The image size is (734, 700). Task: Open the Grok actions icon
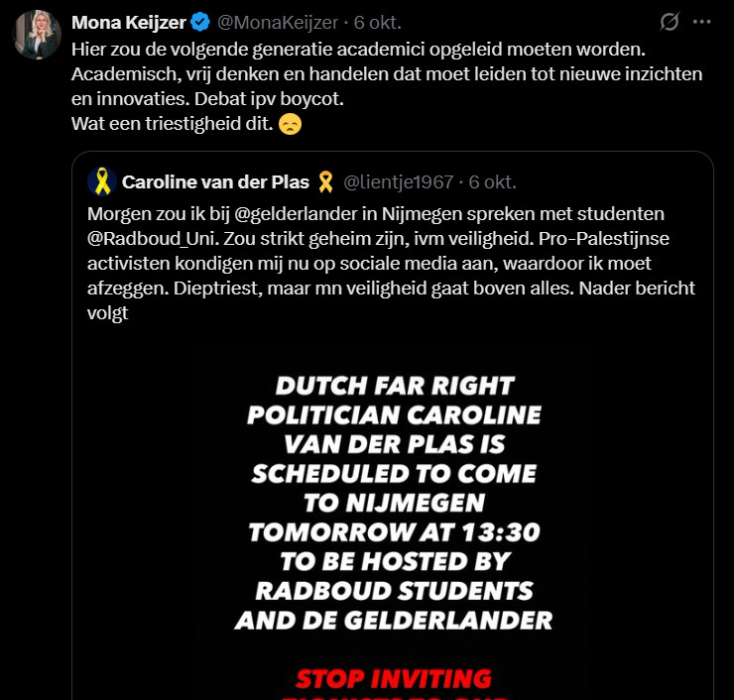pos(670,21)
